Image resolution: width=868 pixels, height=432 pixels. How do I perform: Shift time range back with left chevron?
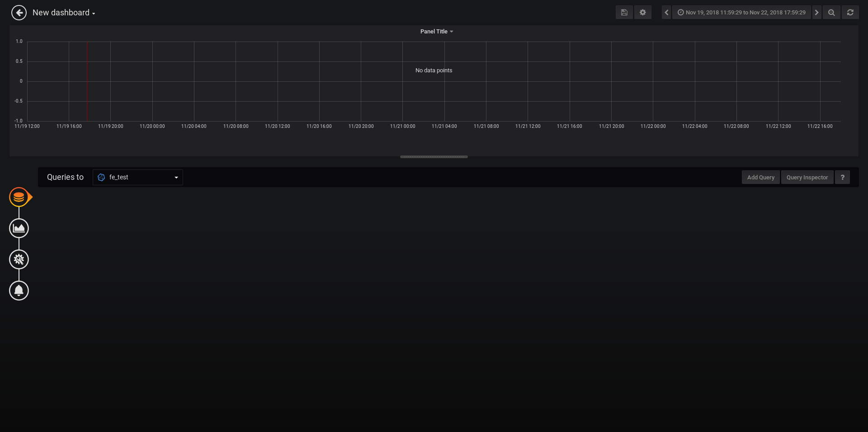click(666, 12)
